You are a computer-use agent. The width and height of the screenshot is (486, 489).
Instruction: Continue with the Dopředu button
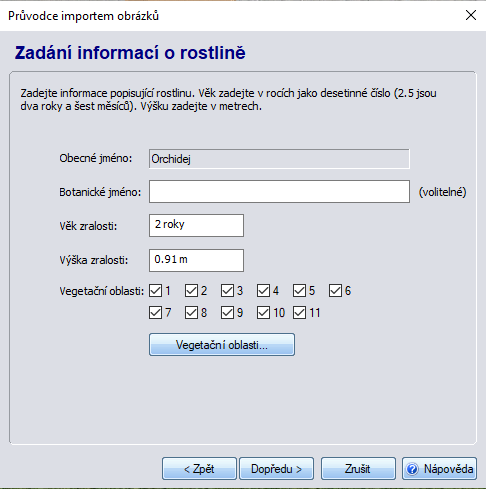[276, 469]
